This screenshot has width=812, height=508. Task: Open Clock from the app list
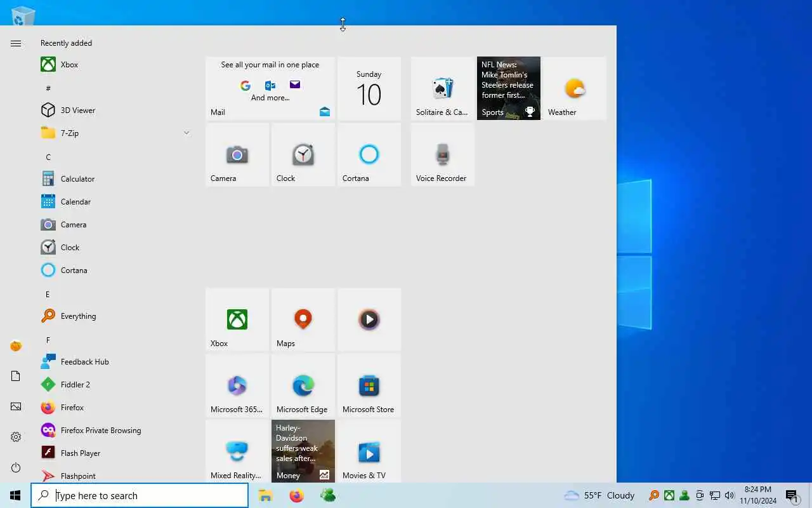tap(114, 248)
